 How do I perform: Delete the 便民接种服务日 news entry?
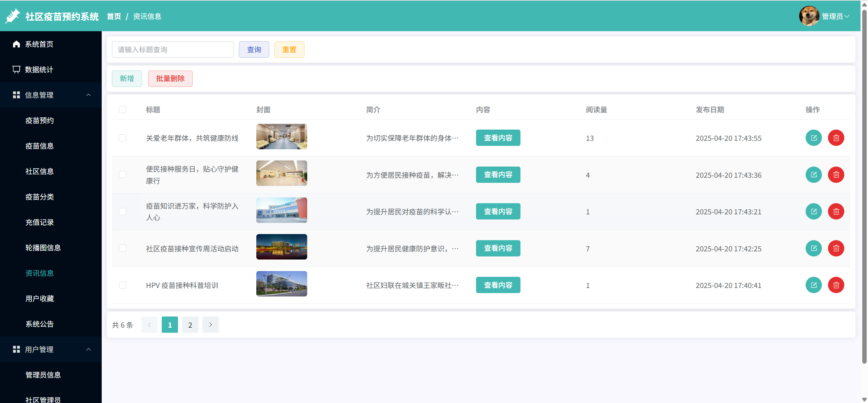(836, 175)
